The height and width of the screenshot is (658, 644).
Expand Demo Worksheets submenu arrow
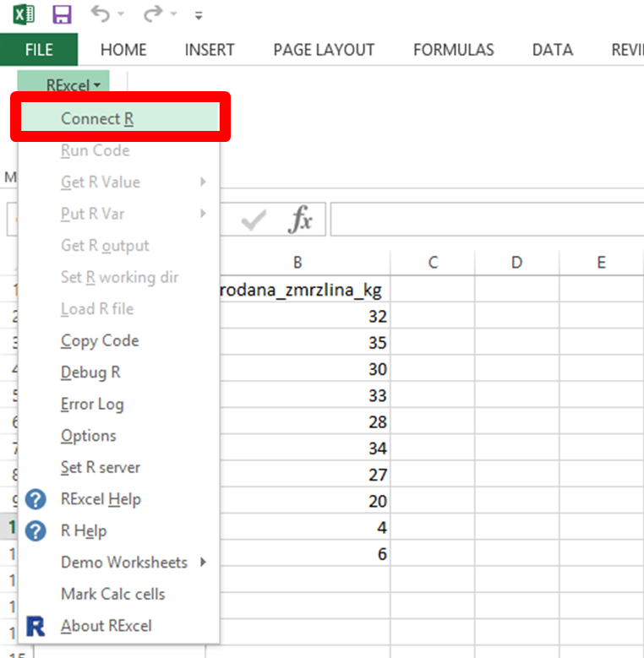[x=203, y=562]
